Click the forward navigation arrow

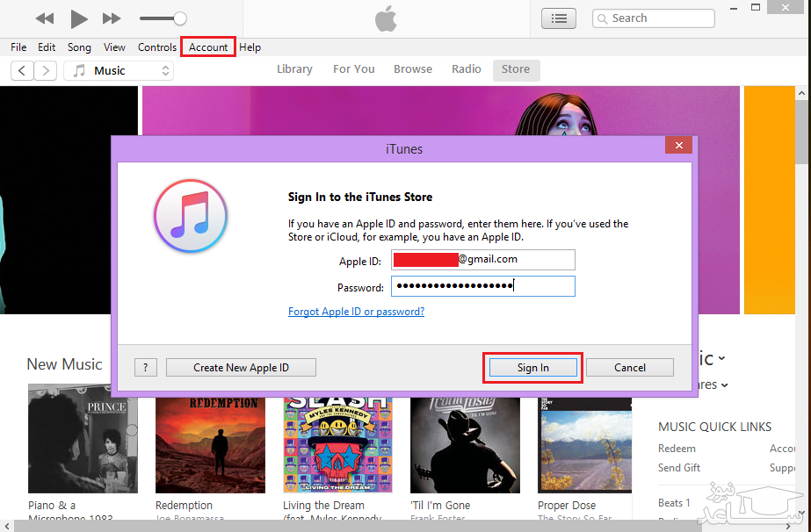(x=45, y=70)
